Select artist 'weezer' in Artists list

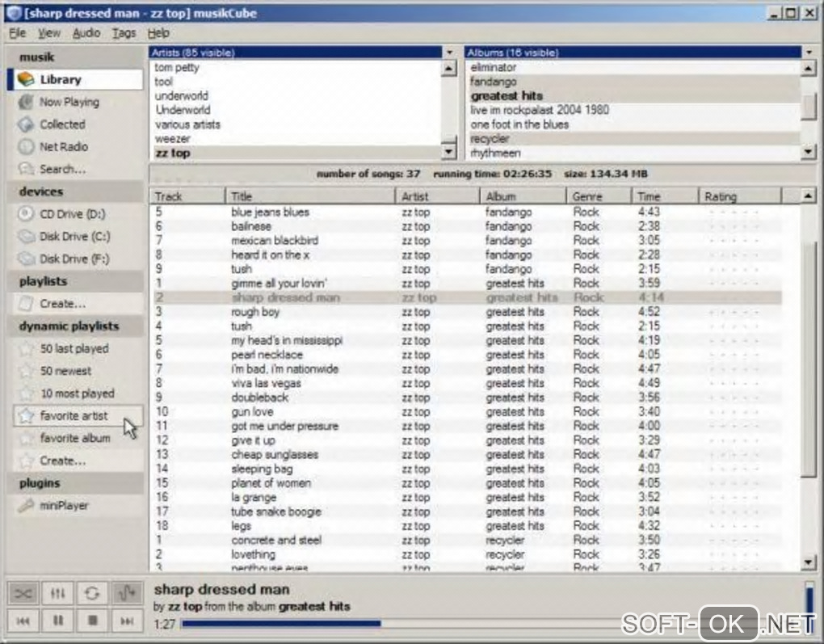[296, 139]
